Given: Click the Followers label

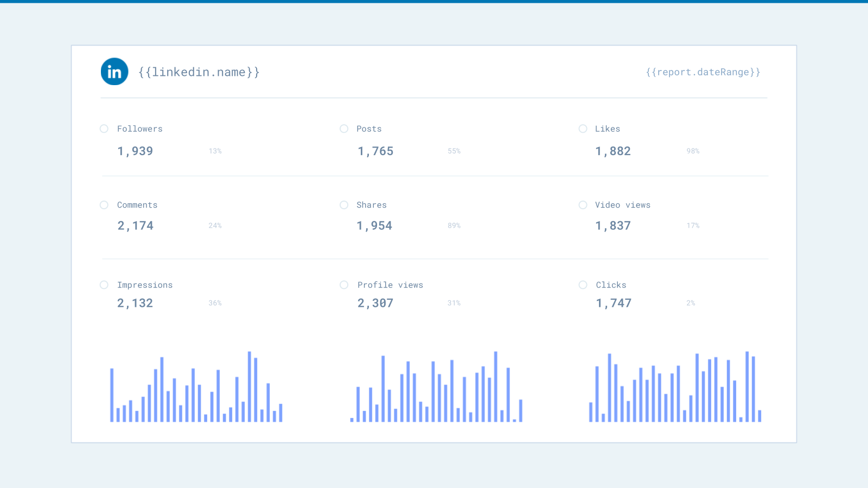Looking at the screenshot, I should pos(140,129).
